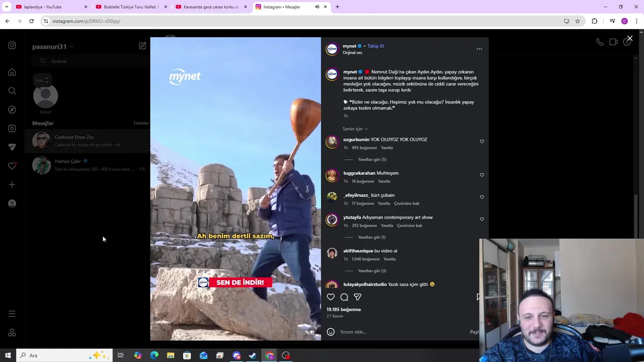Click '995 beğenme' on ozgurbumin's comment

coord(364,148)
